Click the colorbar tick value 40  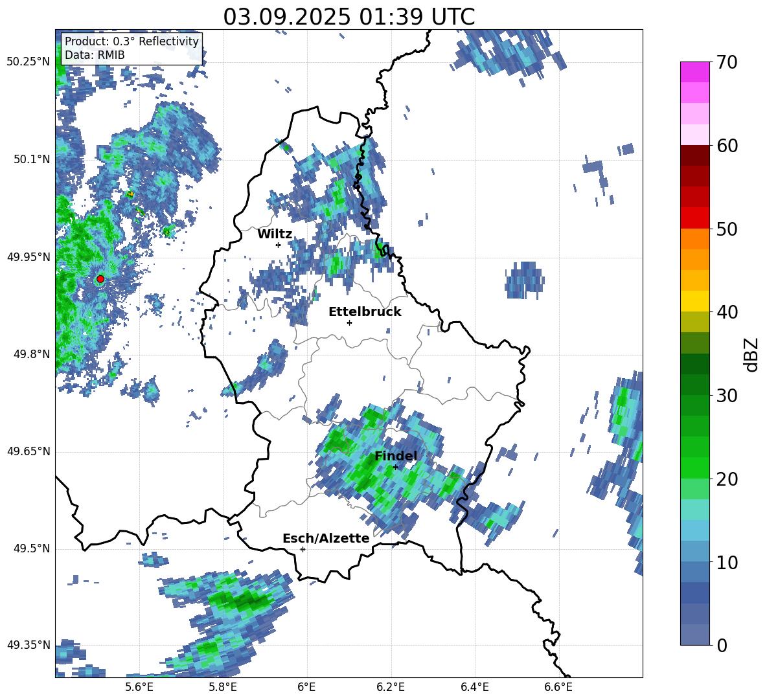point(727,312)
